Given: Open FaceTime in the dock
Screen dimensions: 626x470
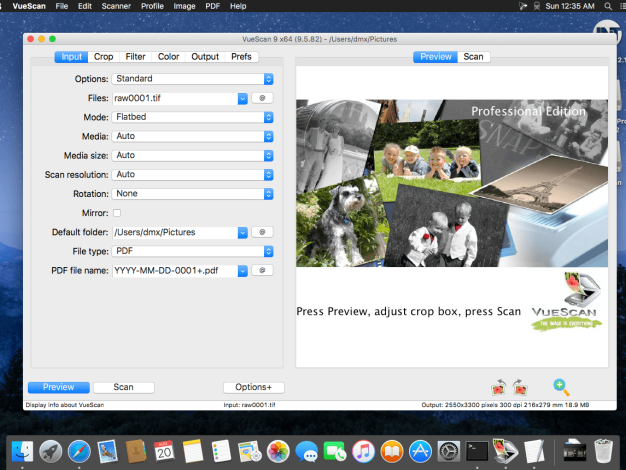Looking at the screenshot, I should [x=335, y=452].
